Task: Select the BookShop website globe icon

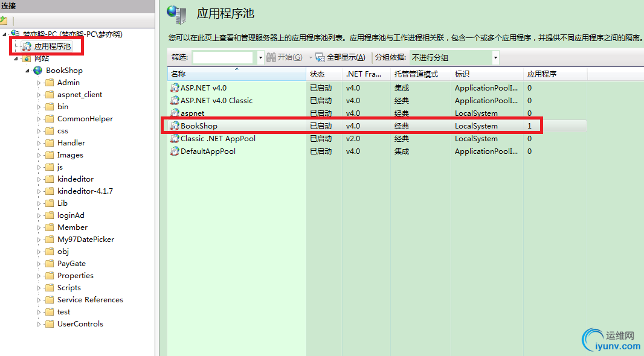Action: pos(38,70)
